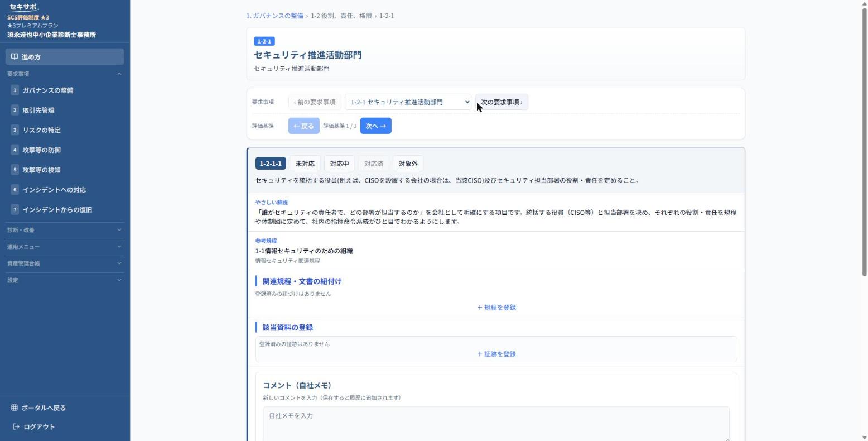Click number badge 6 for インシデントへの対応
This screenshot has width=868, height=441.
[x=15, y=189]
